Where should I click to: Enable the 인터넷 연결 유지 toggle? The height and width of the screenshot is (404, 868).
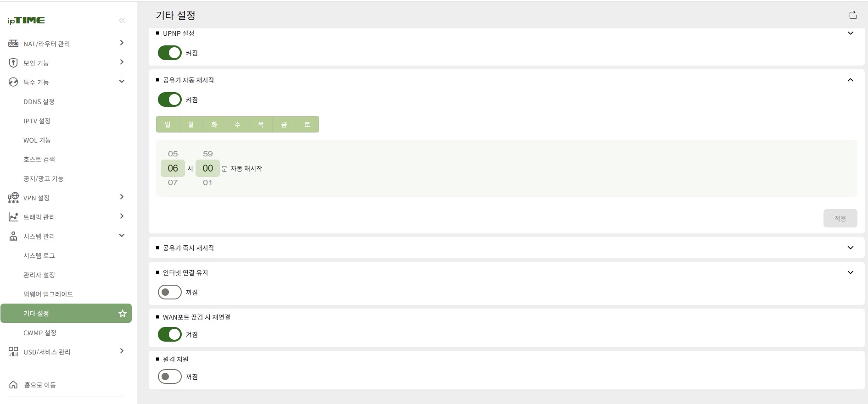coord(170,292)
